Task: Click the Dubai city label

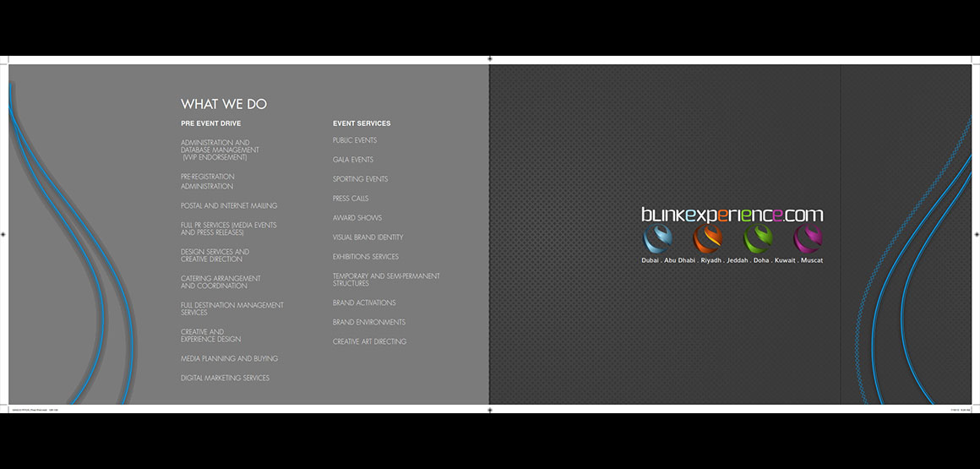Action: [650, 260]
